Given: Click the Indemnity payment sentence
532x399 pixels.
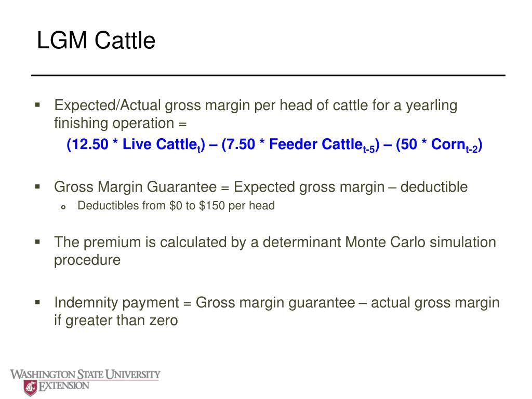Looking at the screenshot, I should pos(277,311).
